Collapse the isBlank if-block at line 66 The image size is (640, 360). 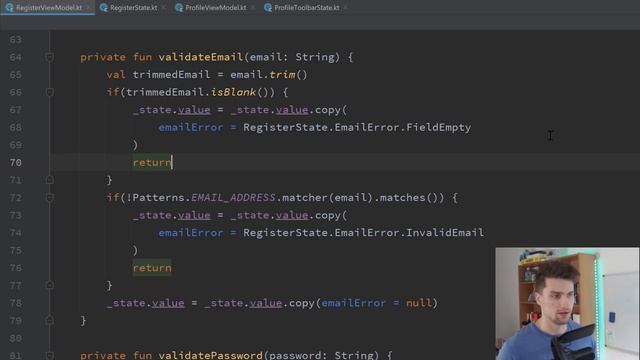[x=50, y=92]
